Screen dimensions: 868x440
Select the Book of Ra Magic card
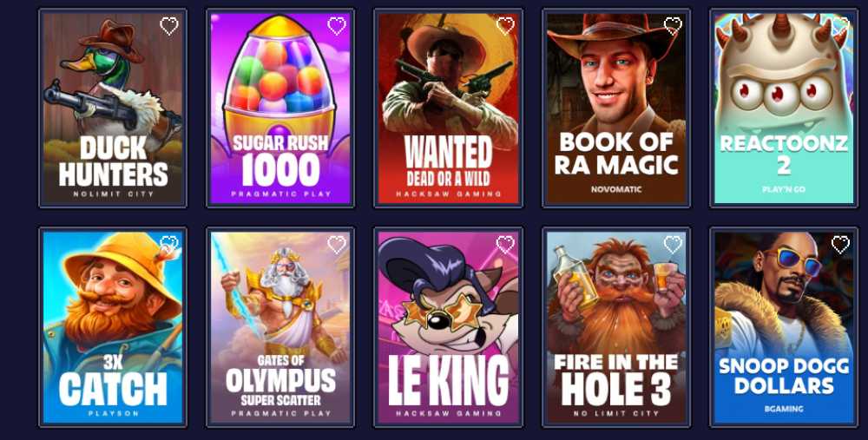coord(616,108)
